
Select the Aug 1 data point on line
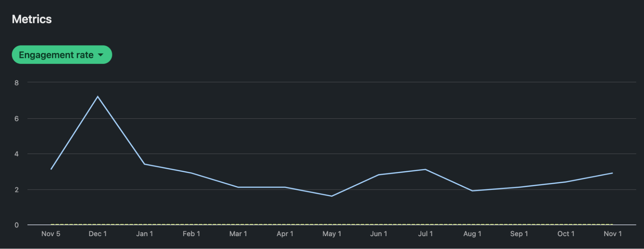(x=472, y=191)
